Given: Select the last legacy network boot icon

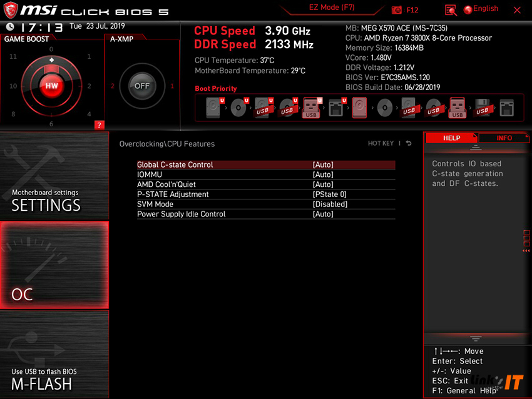Looking at the screenshot, I should click(506, 108).
